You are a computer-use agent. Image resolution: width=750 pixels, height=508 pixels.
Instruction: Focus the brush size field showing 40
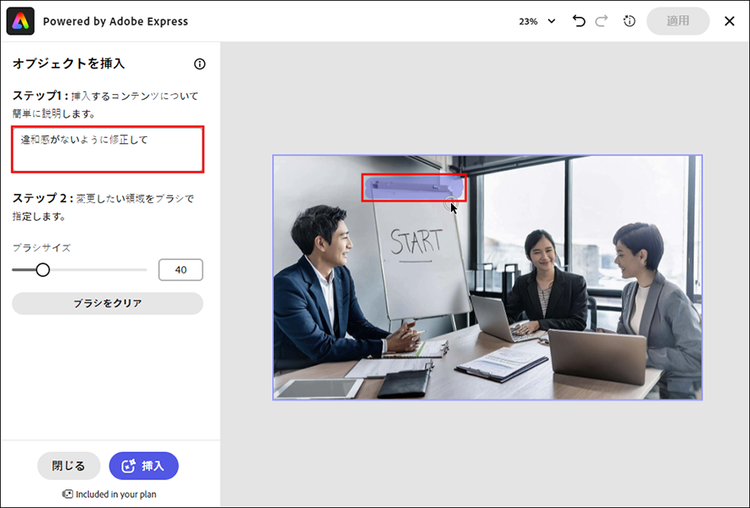click(x=180, y=269)
